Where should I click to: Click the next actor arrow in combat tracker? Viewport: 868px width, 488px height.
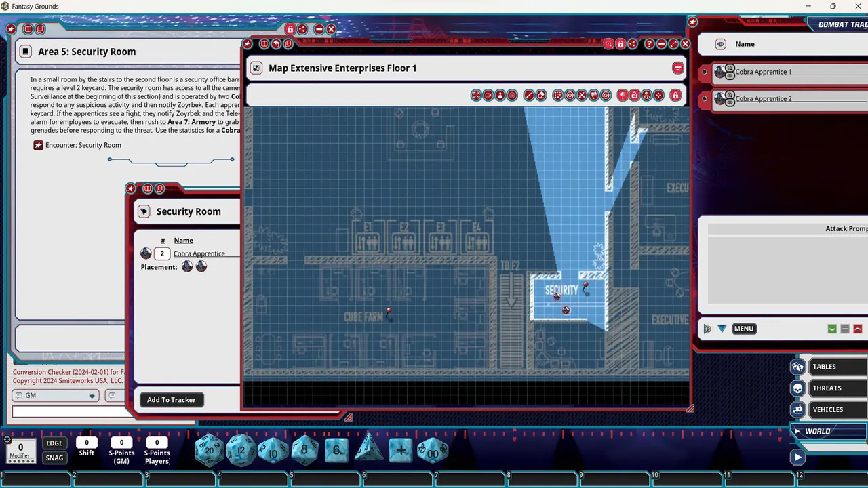click(x=707, y=329)
